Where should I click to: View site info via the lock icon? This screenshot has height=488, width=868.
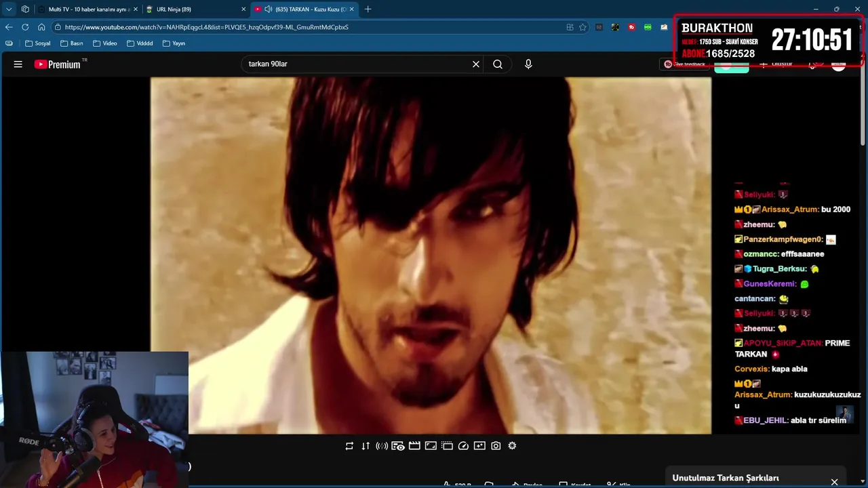[58, 27]
